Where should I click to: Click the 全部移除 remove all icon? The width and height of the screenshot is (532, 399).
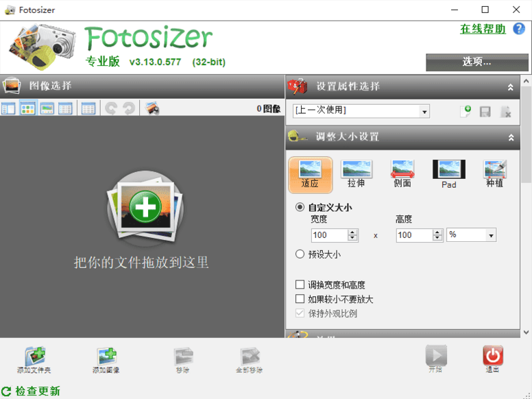(x=250, y=356)
